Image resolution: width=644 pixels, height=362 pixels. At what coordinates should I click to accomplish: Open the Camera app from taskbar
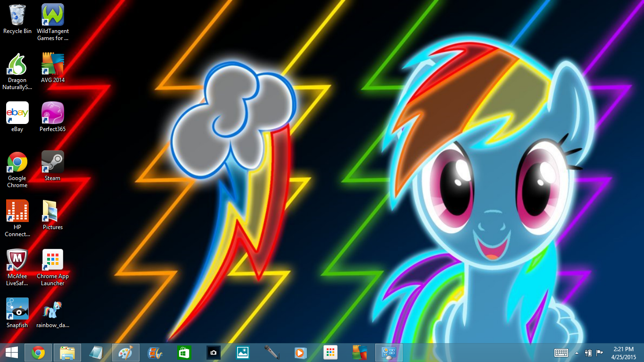[x=213, y=353]
